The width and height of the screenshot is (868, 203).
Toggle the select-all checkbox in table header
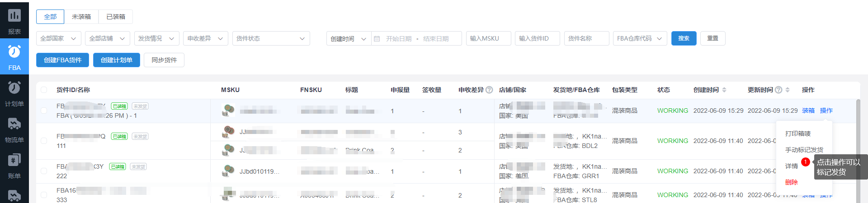point(44,90)
